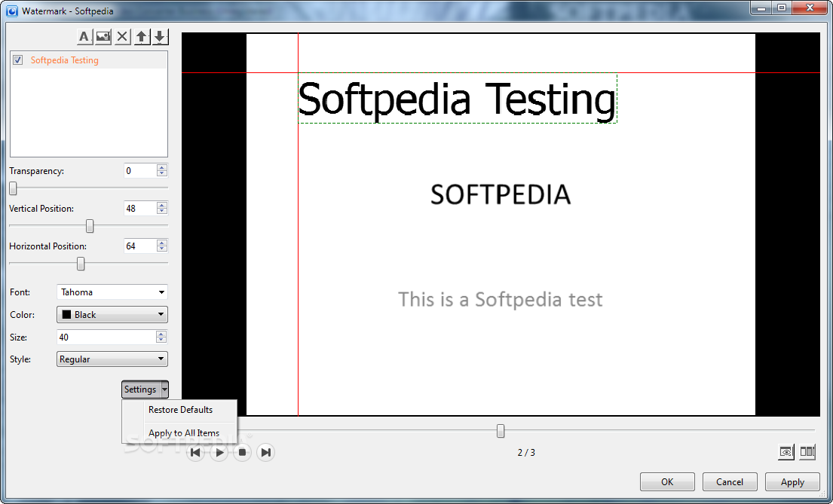This screenshot has width=833, height=504.
Task: Confirm with the OK button
Action: (x=667, y=481)
